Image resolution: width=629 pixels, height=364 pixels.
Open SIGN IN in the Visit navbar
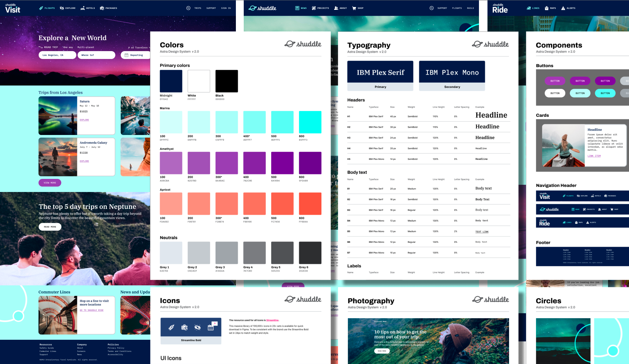[226, 8]
